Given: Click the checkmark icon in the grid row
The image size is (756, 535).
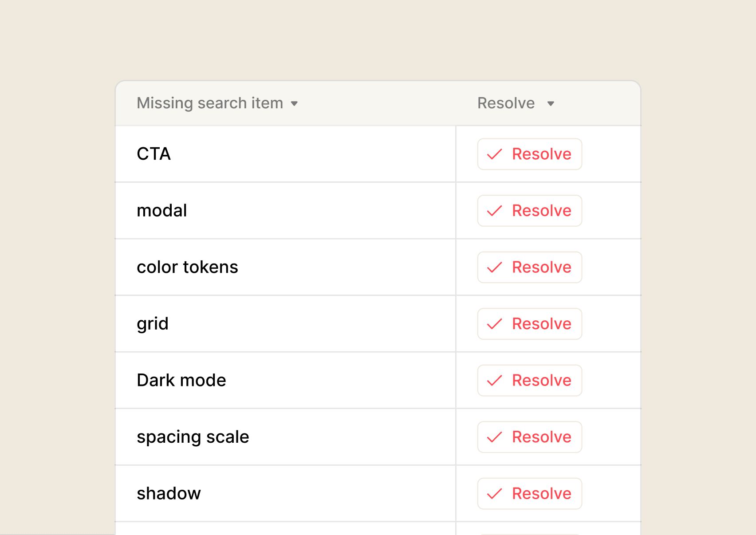Looking at the screenshot, I should pyautogui.click(x=494, y=324).
